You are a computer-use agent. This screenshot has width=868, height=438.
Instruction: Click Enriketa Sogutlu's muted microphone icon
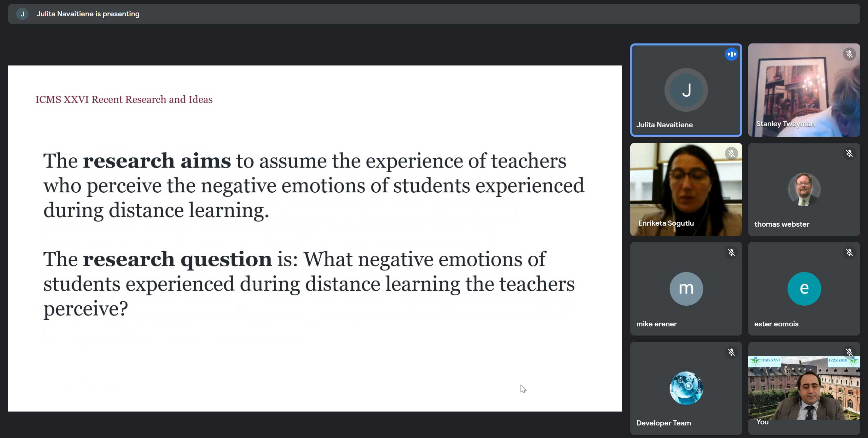731,154
